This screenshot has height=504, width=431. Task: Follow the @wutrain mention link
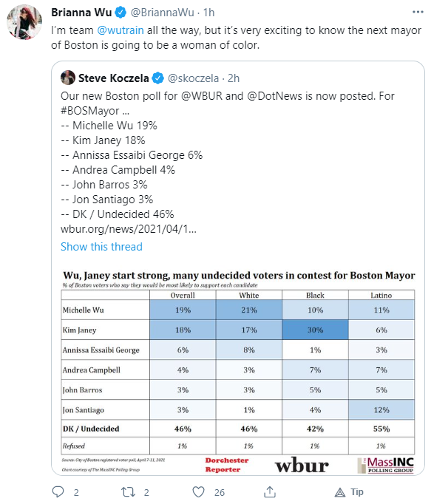coord(121,30)
